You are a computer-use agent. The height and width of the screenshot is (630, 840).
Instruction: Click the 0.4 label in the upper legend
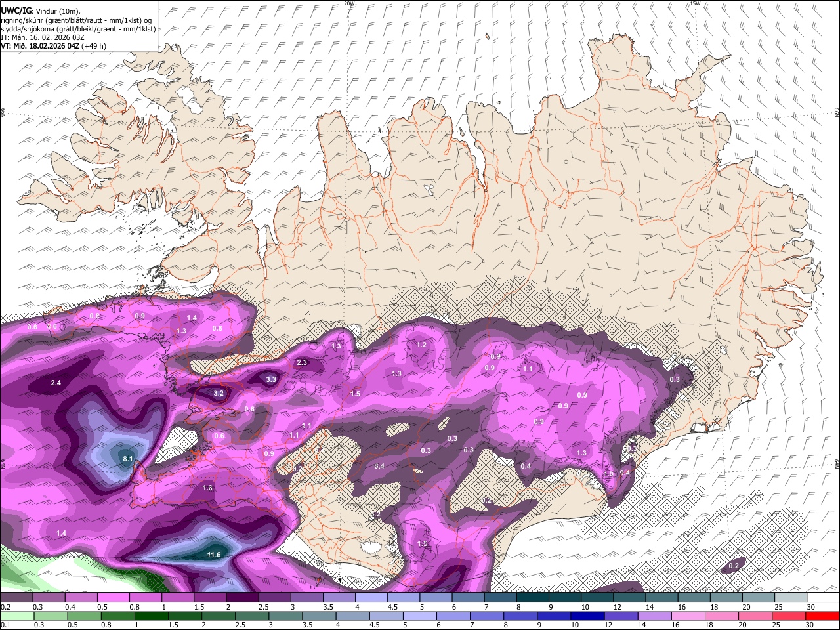point(70,607)
